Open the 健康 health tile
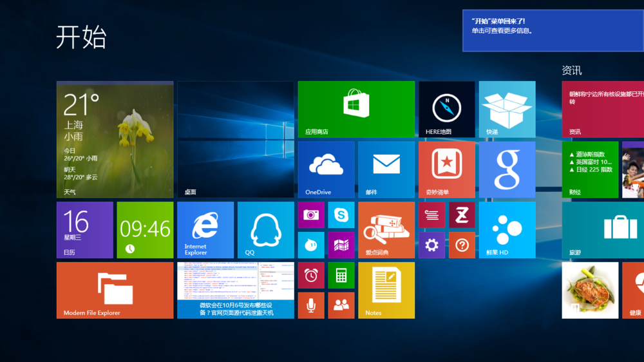Screen dimensions: 644x362 (633, 291)
